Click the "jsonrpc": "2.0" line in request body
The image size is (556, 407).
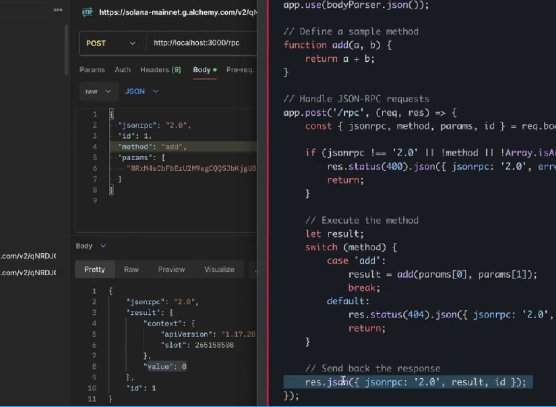tap(155, 126)
